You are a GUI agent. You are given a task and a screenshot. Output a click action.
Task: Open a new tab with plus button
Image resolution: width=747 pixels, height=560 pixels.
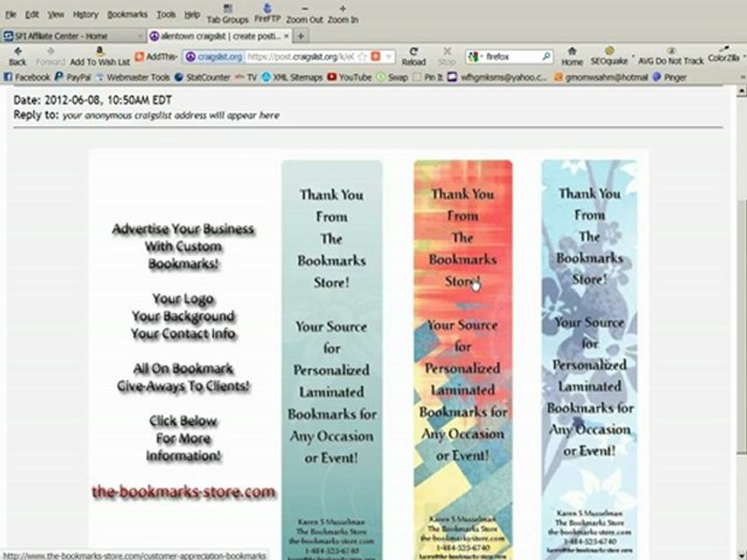point(301,36)
